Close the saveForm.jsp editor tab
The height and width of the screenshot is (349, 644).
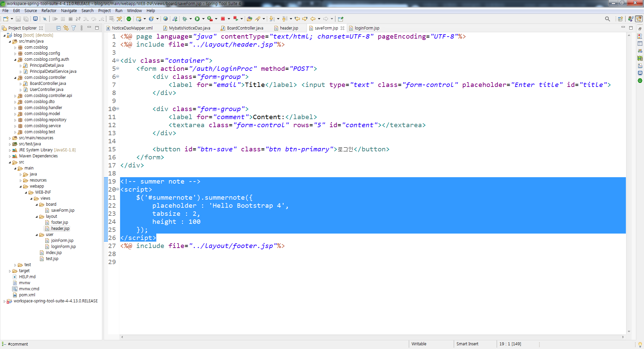342,28
